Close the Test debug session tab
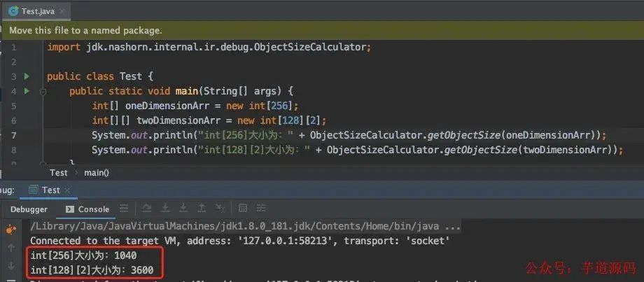644x282 pixels. coord(67,190)
